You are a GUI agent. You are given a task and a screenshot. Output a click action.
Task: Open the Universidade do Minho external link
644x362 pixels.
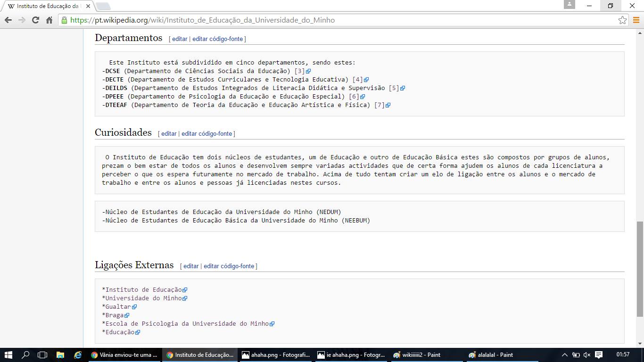point(146,298)
